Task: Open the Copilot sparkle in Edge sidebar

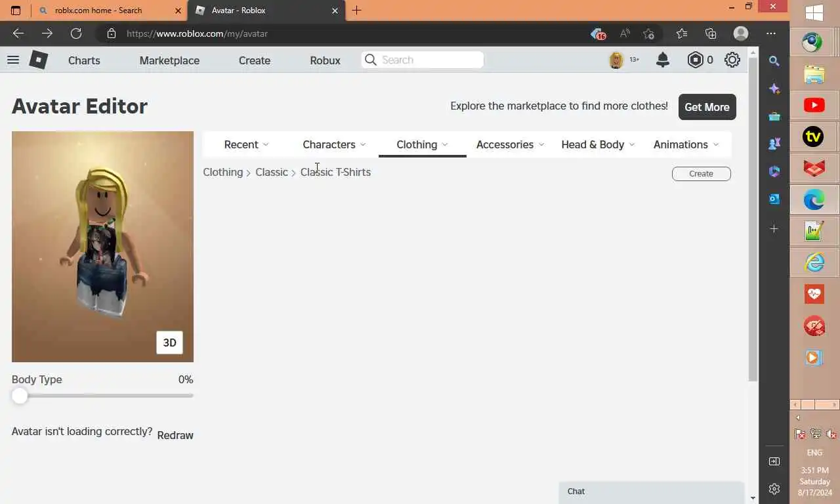Action: pos(774,89)
